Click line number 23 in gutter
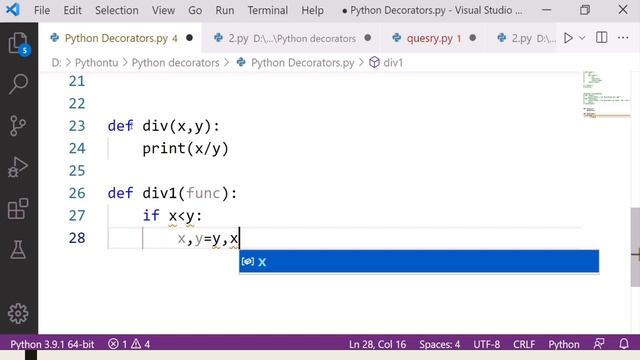 click(77, 126)
